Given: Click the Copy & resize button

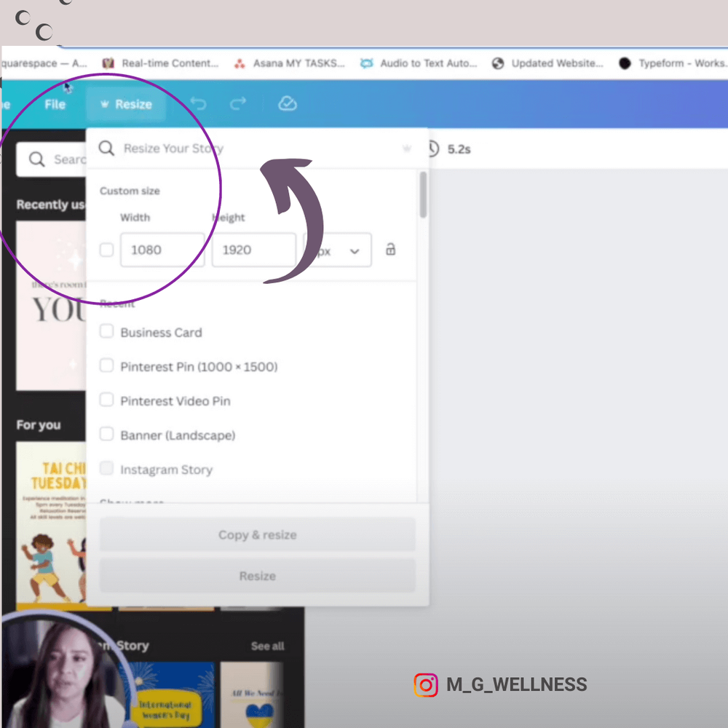Looking at the screenshot, I should point(257,534).
